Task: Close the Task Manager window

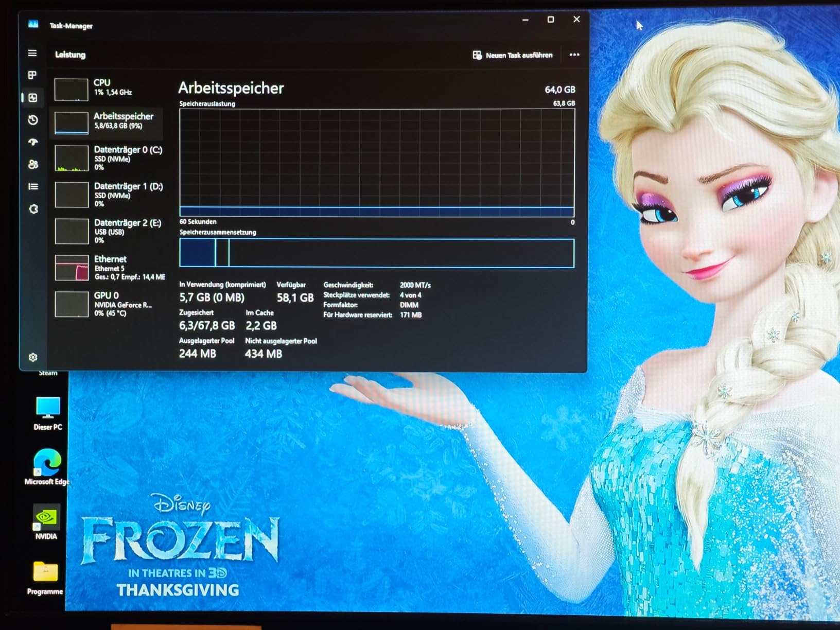Action: click(x=576, y=19)
